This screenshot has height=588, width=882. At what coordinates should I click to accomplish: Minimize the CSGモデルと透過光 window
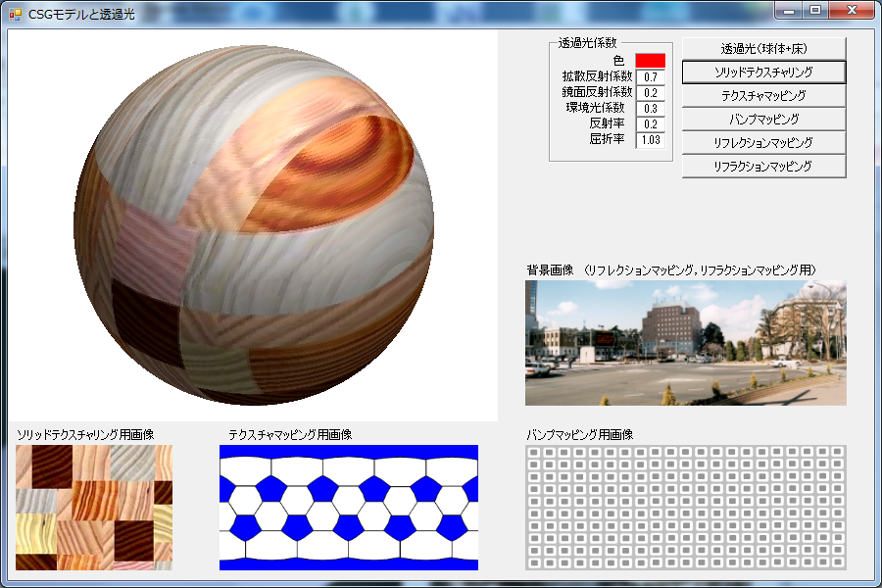[789, 11]
